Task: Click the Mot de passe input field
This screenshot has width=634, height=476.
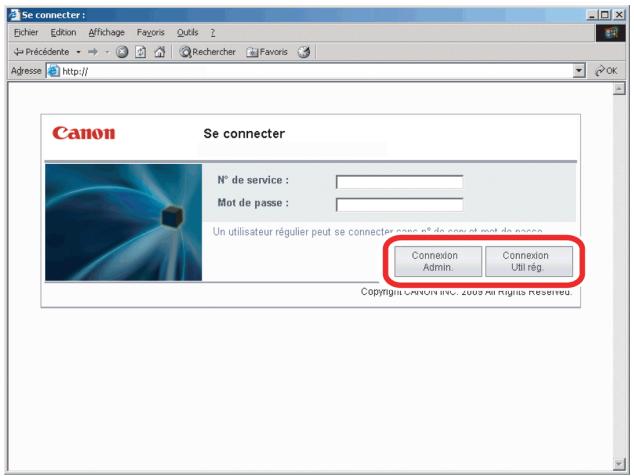Action: 399,205
